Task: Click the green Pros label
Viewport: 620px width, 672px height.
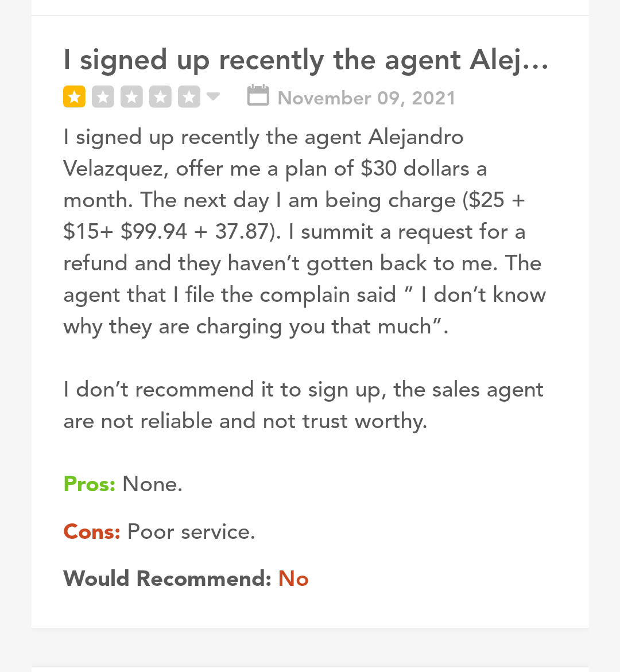Action: click(x=89, y=484)
